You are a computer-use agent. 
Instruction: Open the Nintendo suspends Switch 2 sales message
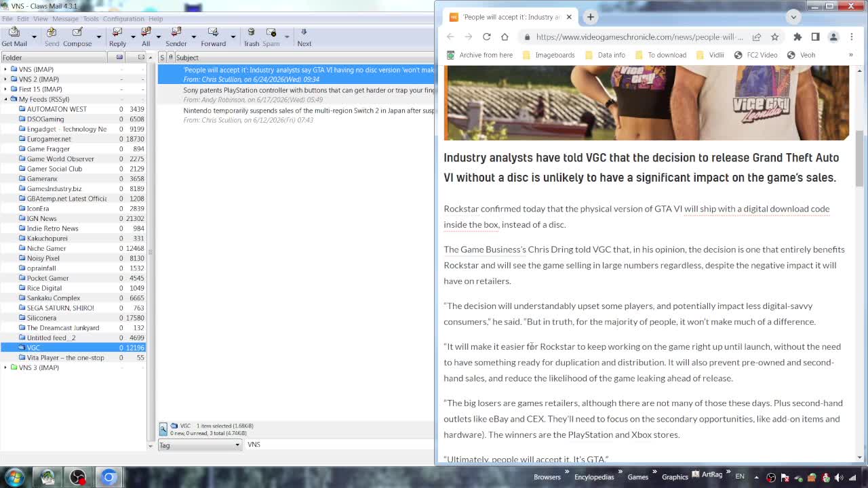point(296,115)
